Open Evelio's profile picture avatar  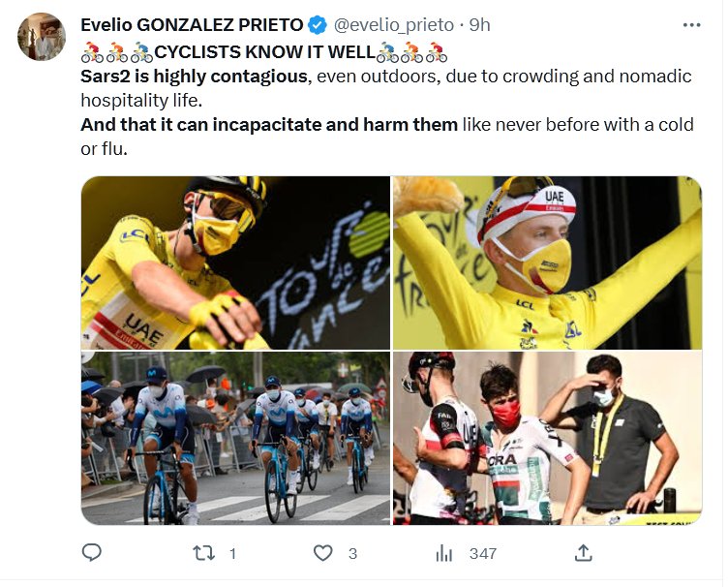click(42, 37)
